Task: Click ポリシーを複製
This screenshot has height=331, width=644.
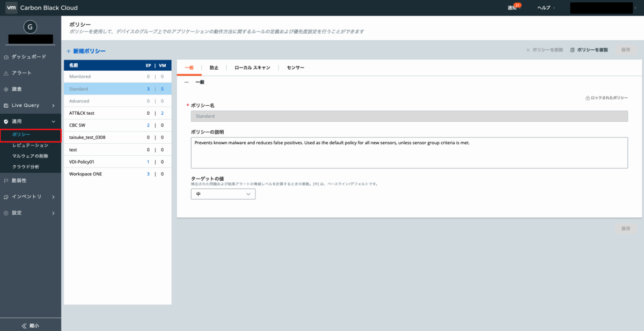Action: click(589, 50)
